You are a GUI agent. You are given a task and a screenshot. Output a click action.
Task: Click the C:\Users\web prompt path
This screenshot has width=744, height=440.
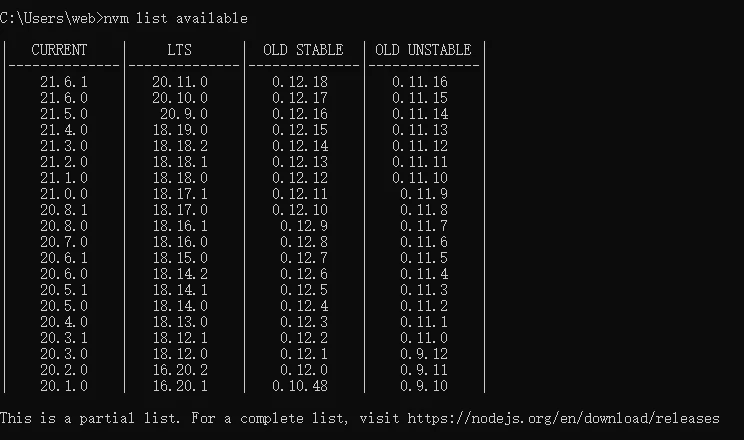pyautogui.click(x=47, y=19)
